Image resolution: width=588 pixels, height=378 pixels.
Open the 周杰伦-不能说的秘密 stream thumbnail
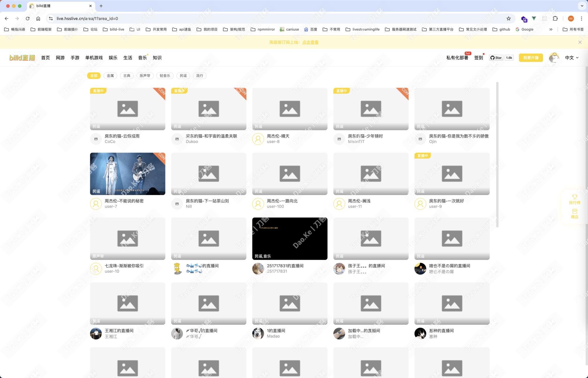tap(128, 174)
